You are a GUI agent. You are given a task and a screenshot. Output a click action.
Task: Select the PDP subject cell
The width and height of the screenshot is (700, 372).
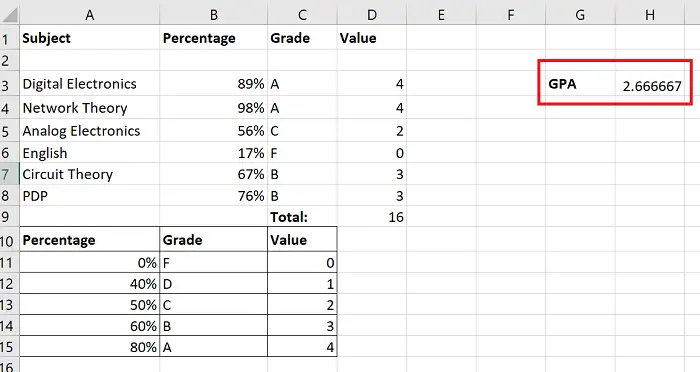coord(89,196)
